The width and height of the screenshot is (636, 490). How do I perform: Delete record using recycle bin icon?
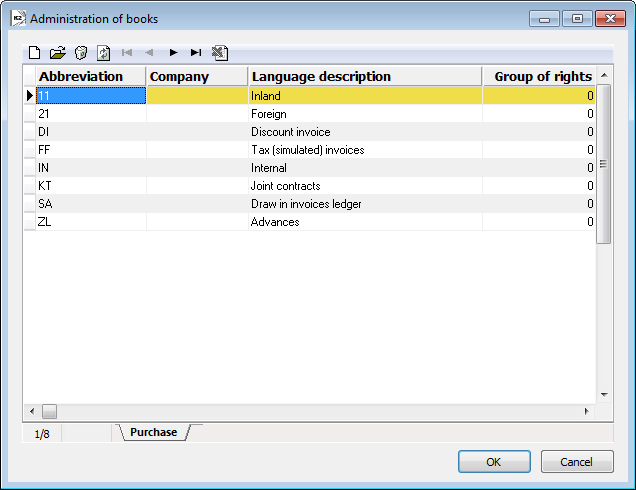coord(81,53)
